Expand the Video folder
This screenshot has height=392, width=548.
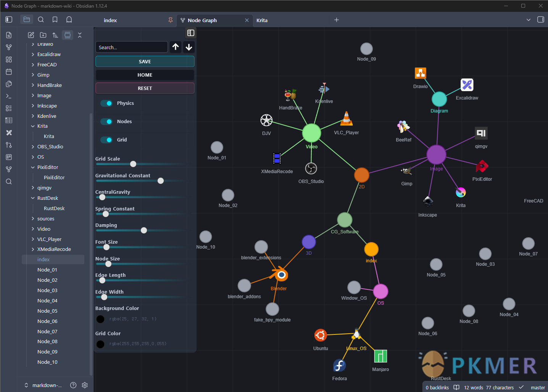(33, 229)
